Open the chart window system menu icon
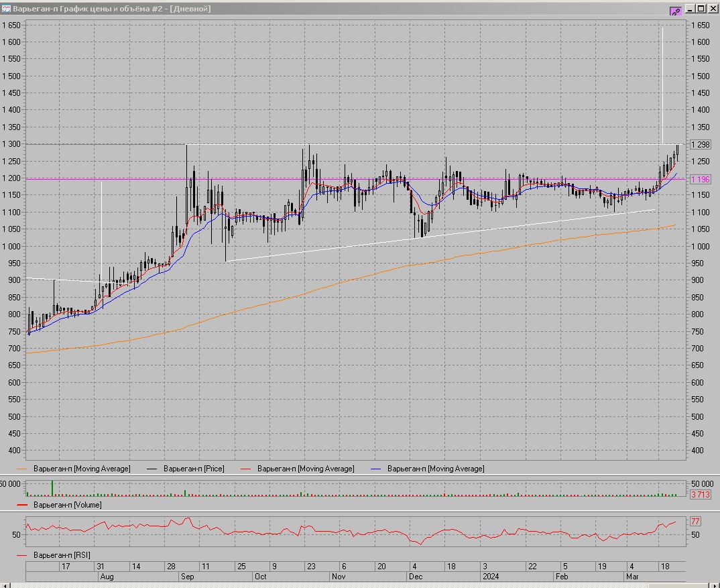This screenshot has width=720, height=588. click(x=6, y=9)
